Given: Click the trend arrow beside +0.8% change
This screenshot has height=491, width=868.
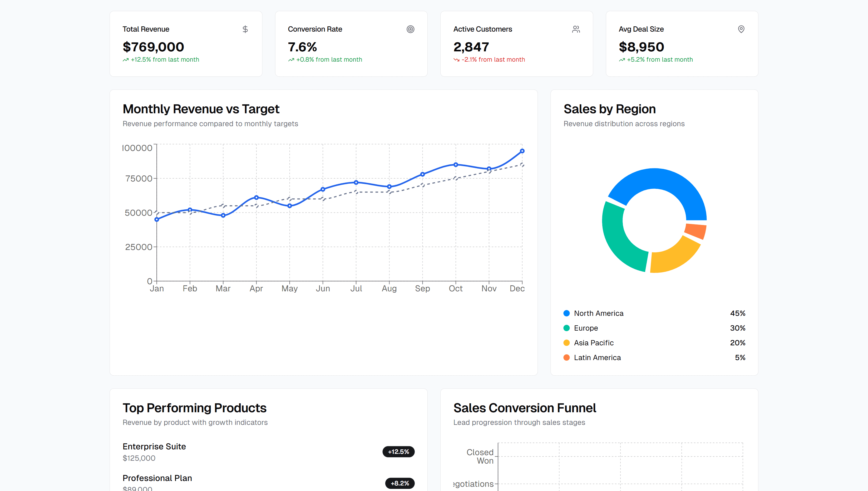Looking at the screenshot, I should [291, 60].
